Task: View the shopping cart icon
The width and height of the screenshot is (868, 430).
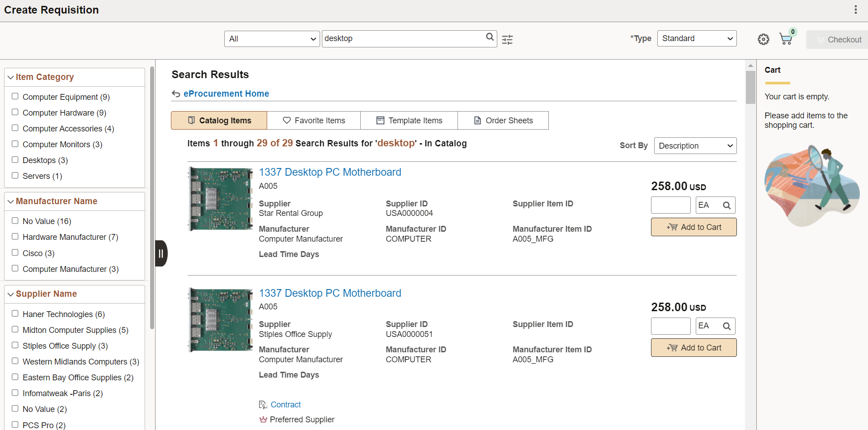Action: coord(786,39)
